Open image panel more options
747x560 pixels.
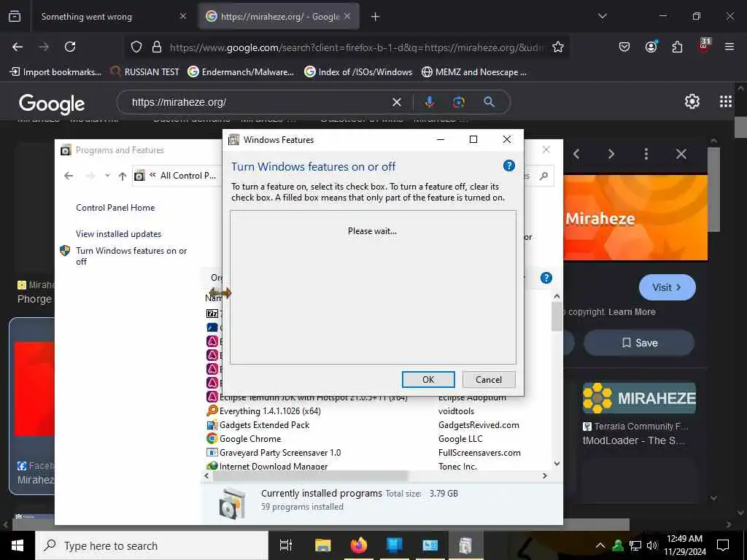pos(646,154)
